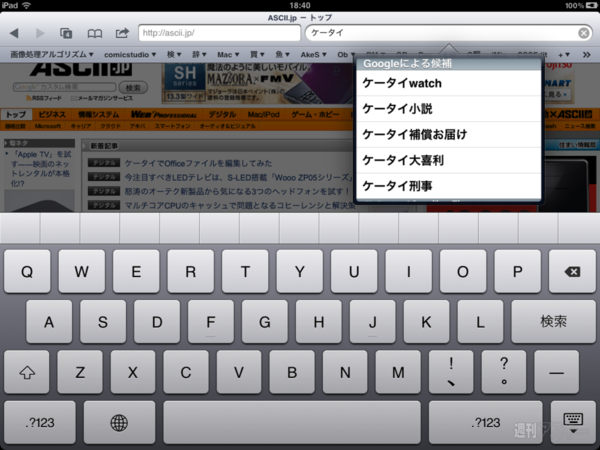
Task: Open the 辞 bookmark folder
Action: pyautogui.click(x=199, y=55)
